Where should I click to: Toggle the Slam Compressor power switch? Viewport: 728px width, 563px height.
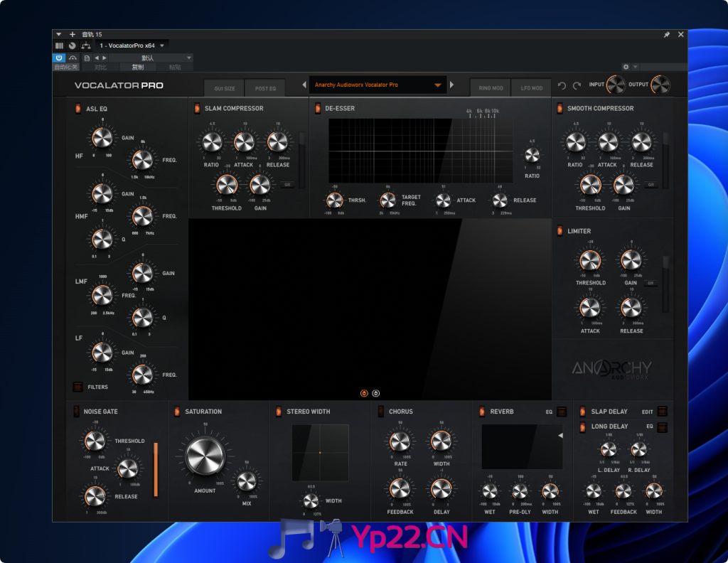click(197, 108)
